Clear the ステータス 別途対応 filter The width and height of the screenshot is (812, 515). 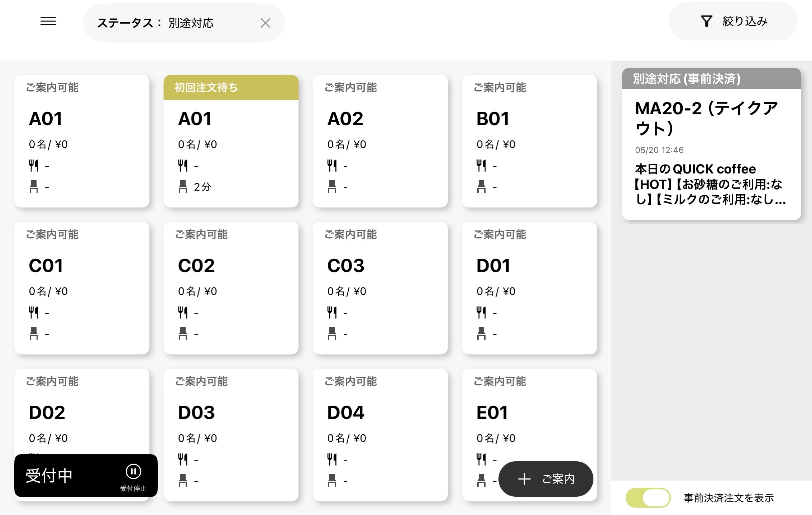[x=265, y=23]
